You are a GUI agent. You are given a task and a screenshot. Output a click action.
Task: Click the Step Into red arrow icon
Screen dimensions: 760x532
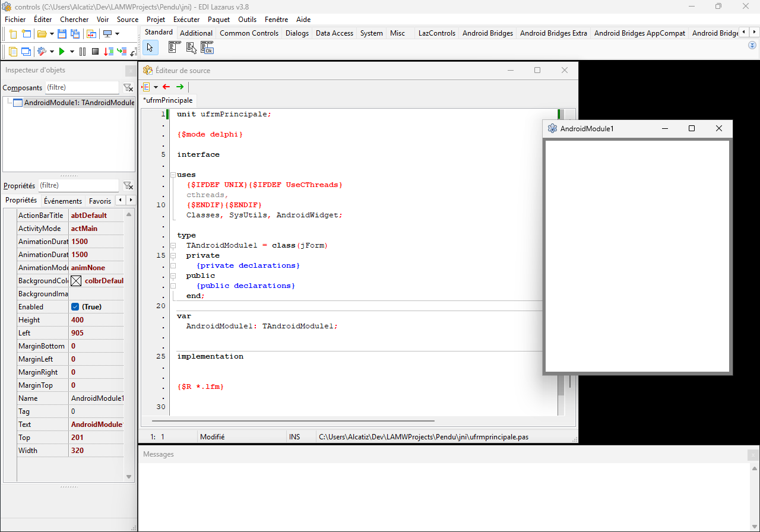click(109, 52)
